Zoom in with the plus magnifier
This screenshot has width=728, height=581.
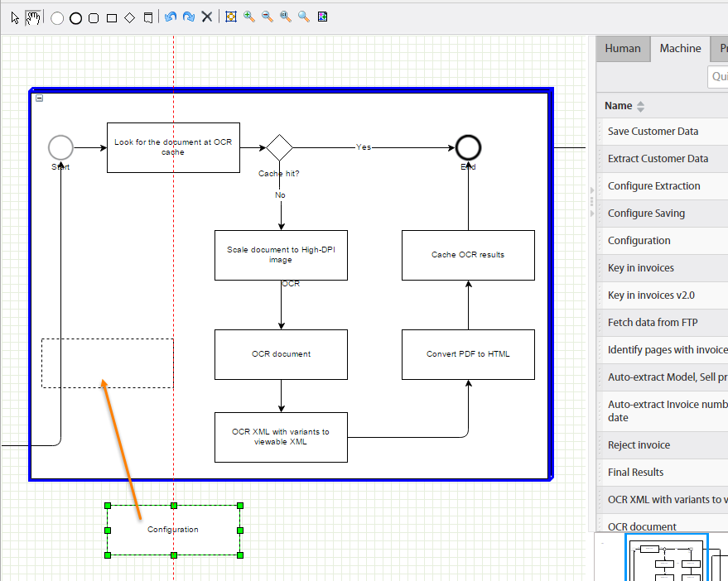pos(249,17)
